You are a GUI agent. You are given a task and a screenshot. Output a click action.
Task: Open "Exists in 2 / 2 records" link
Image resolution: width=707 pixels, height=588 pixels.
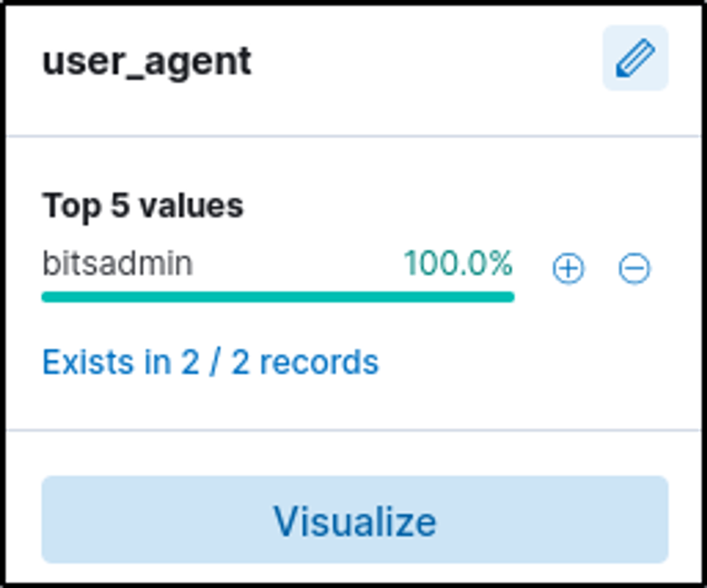(211, 362)
